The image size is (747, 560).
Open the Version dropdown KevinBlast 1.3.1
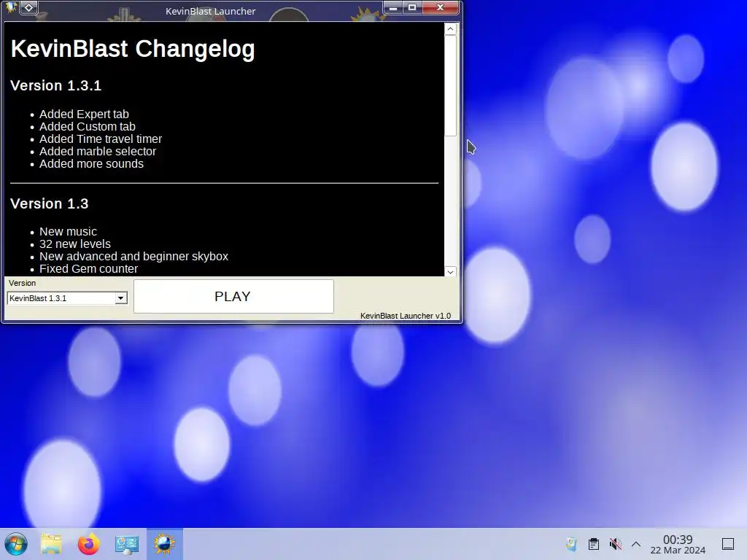[67, 298]
